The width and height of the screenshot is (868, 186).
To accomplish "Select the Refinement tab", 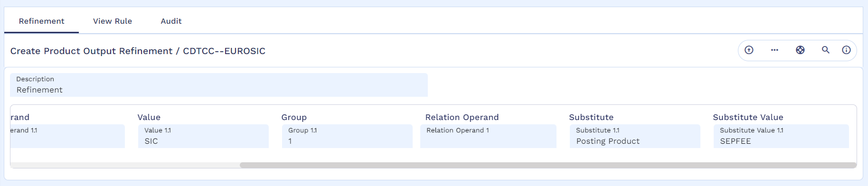I will tap(41, 21).
